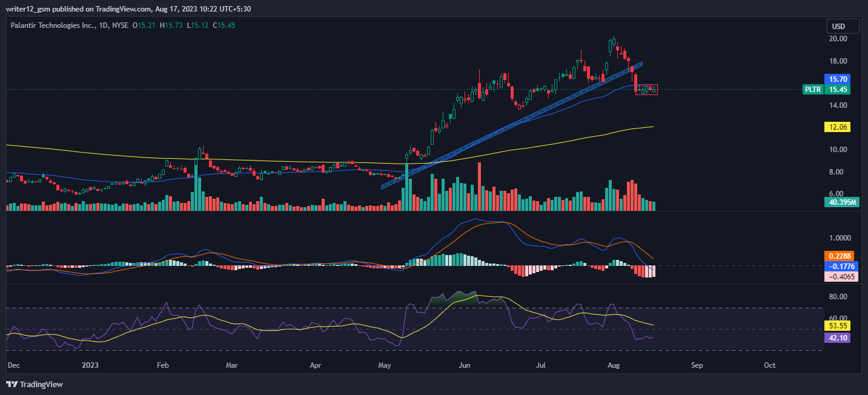Click the Apr label on the time axis

(x=315, y=365)
